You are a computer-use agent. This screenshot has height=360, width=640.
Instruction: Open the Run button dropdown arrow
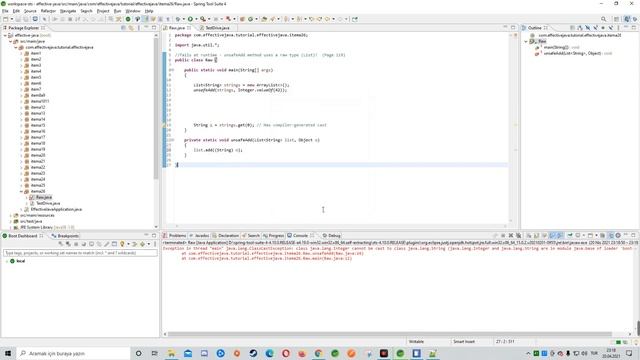coord(196,19)
